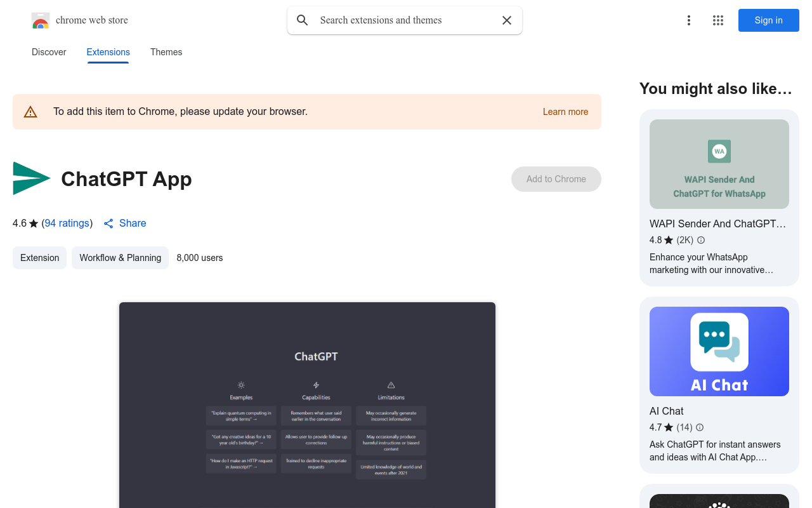Click info icon beside WAPI Sender rating
This screenshot has height=508, width=812.
pyautogui.click(x=701, y=240)
